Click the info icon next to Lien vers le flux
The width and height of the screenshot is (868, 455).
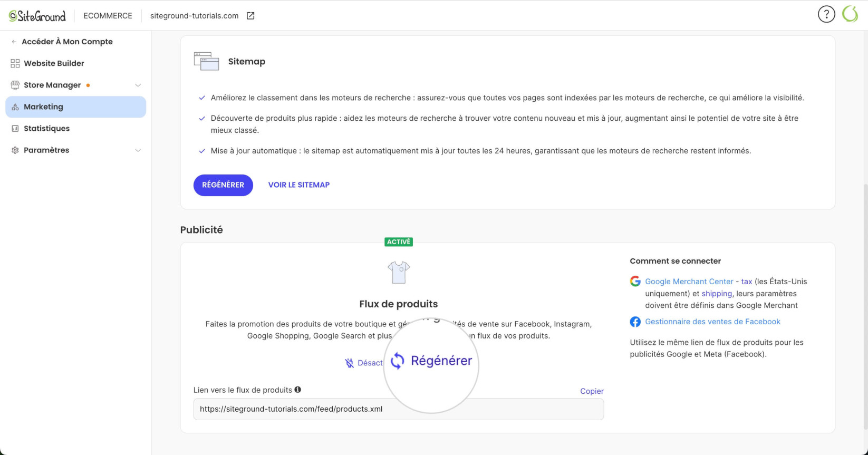(x=298, y=390)
